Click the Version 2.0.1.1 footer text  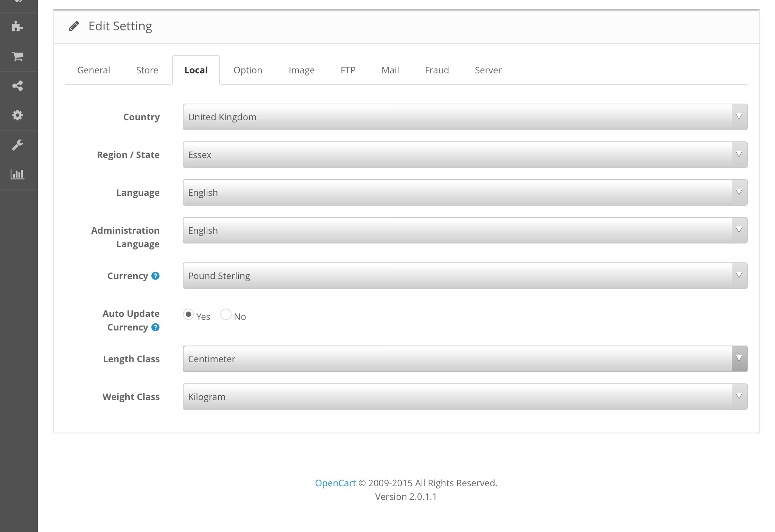click(406, 497)
